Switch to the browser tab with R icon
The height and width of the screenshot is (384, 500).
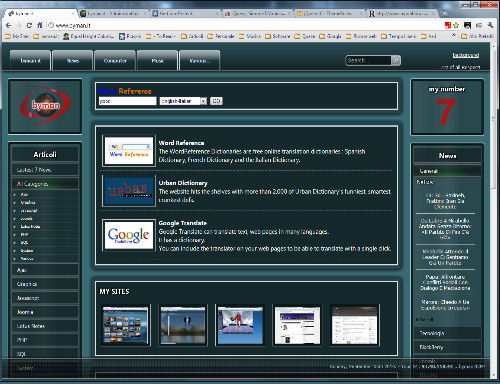[x=402, y=13]
